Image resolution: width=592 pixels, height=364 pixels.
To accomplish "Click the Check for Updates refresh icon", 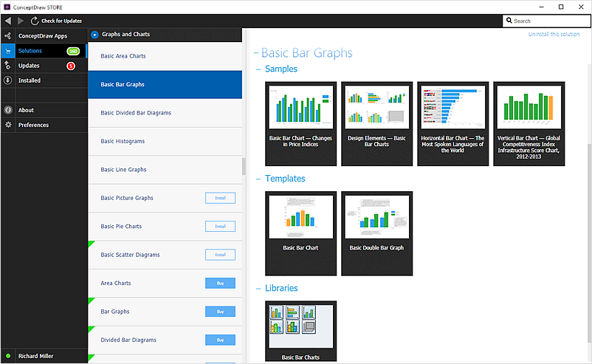I will 35,21.
